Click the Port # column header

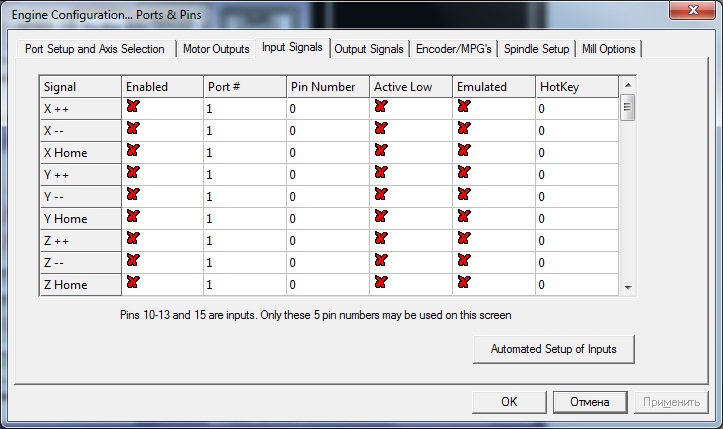[245, 87]
